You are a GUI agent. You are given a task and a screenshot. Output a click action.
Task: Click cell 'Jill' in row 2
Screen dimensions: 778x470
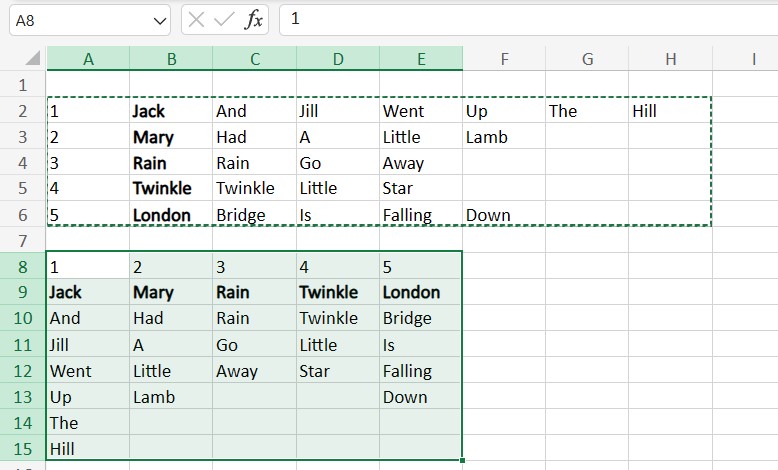point(338,111)
